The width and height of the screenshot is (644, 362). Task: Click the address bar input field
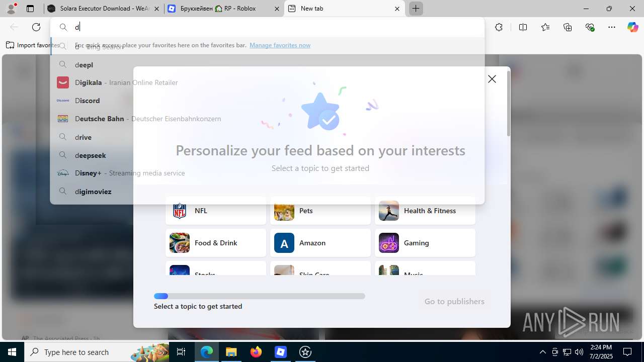[x=267, y=27]
